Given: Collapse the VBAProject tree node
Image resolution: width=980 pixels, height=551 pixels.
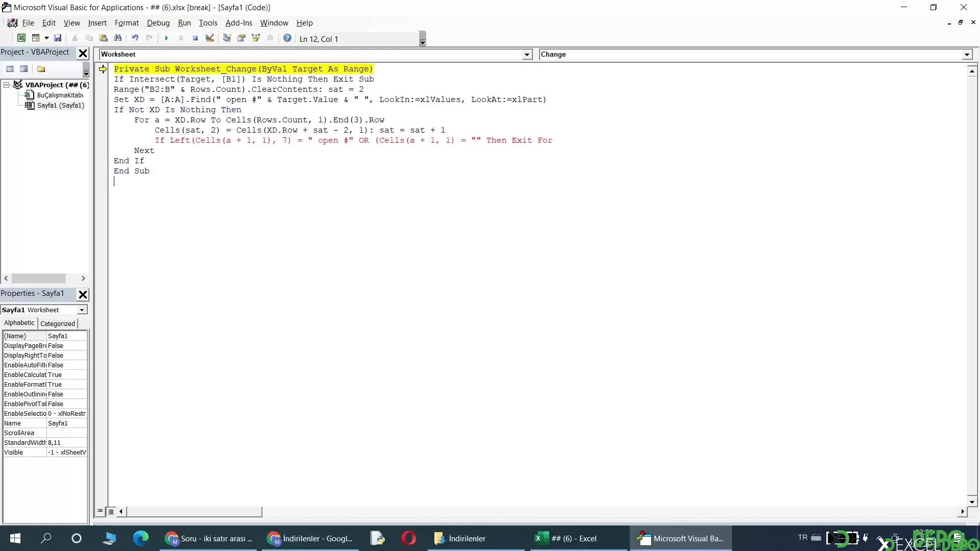Looking at the screenshot, I should click(7, 85).
